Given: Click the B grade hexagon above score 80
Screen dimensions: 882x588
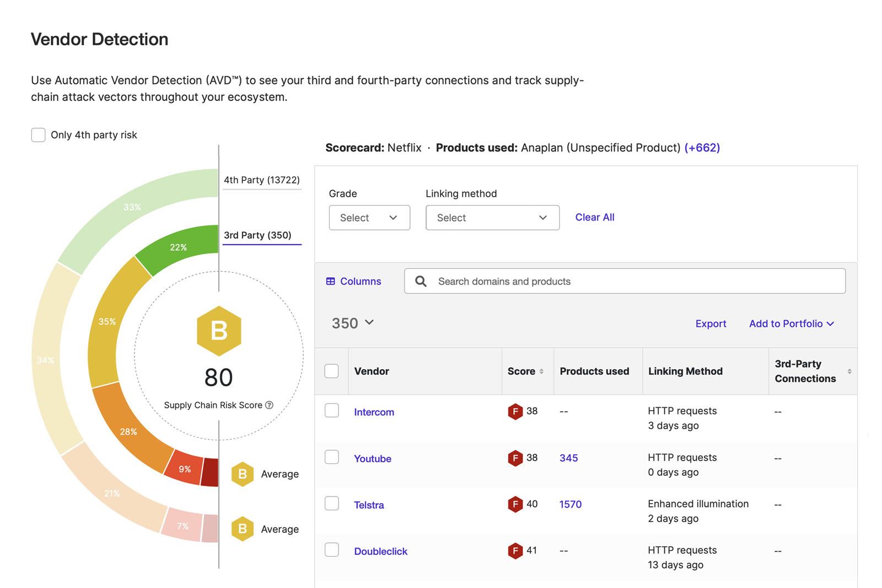Looking at the screenshot, I should click(x=219, y=331).
